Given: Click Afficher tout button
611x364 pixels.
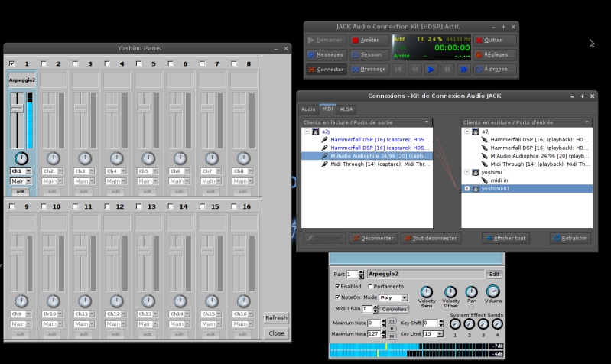Looking at the screenshot, I should coord(505,238).
